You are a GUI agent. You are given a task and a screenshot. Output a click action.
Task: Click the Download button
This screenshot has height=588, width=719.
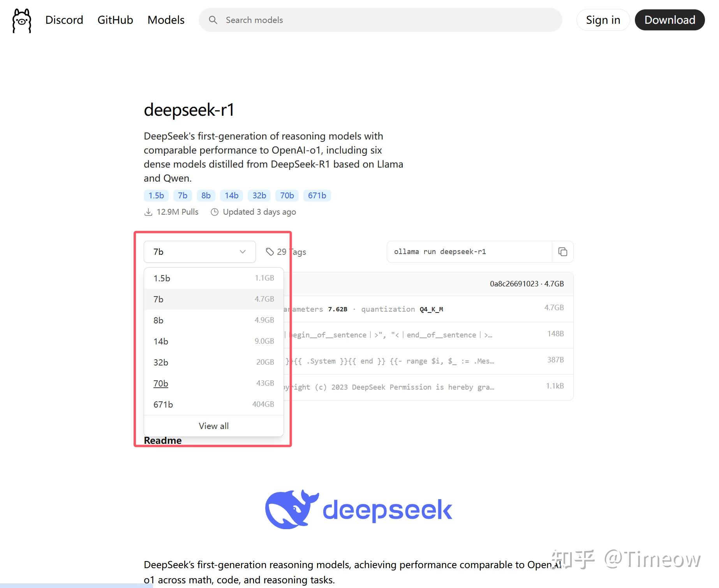pyautogui.click(x=670, y=20)
